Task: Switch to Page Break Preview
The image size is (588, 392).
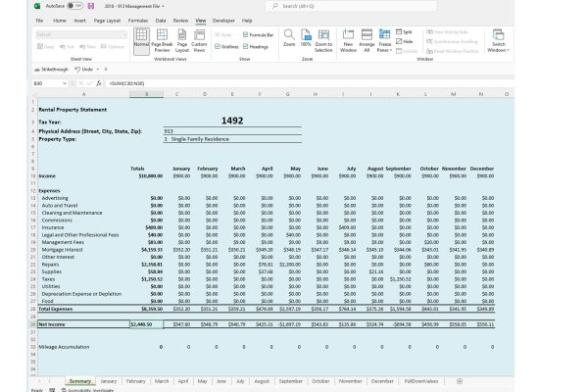Action: pos(162,41)
